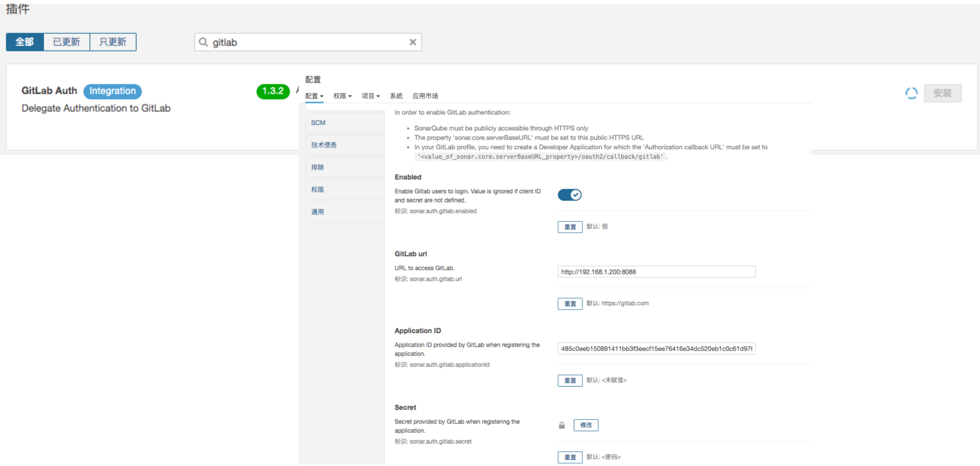Click the default https://gitlab.com text
The width and height of the screenshot is (980, 466).
625,304
